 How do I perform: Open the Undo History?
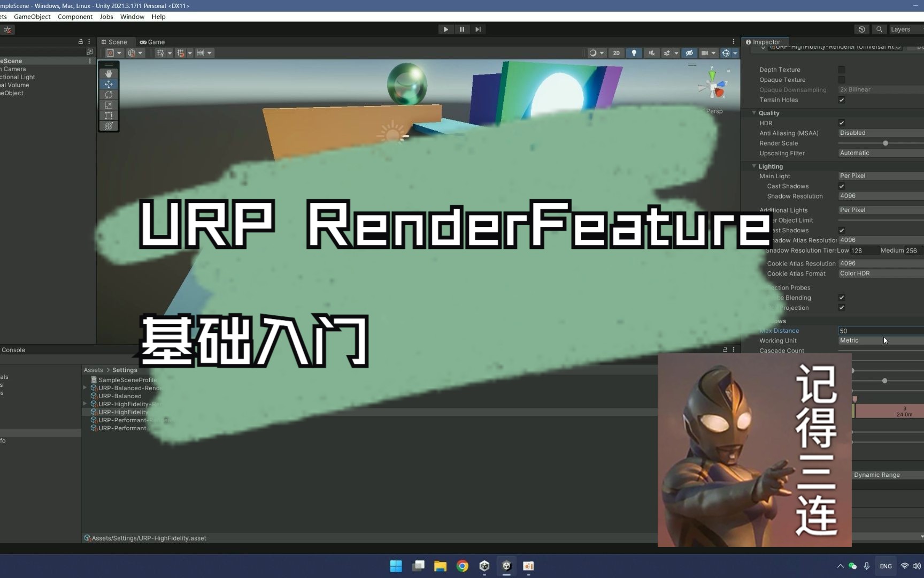(x=861, y=29)
